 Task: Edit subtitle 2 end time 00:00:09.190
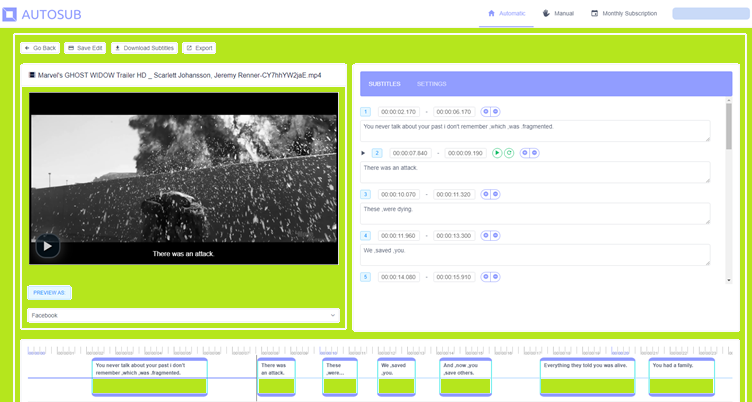tap(466, 153)
